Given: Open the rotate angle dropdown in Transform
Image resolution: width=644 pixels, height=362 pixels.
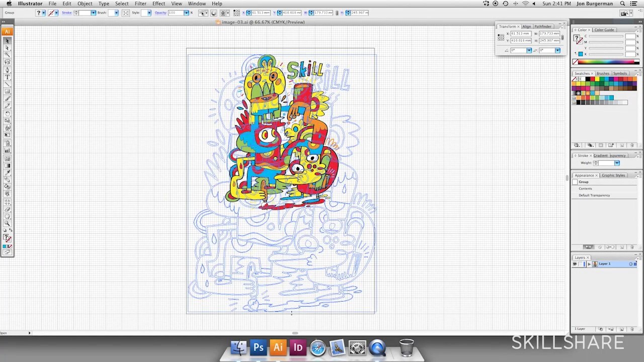Looking at the screenshot, I should tap(529, 50).
